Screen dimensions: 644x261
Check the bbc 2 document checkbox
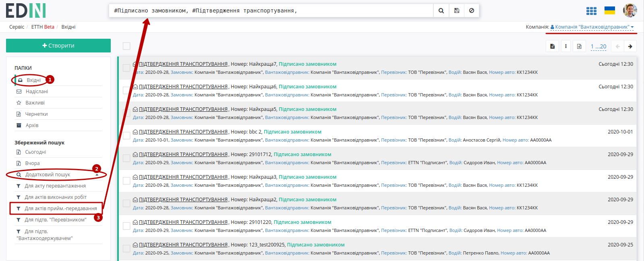tap(126, 136)
